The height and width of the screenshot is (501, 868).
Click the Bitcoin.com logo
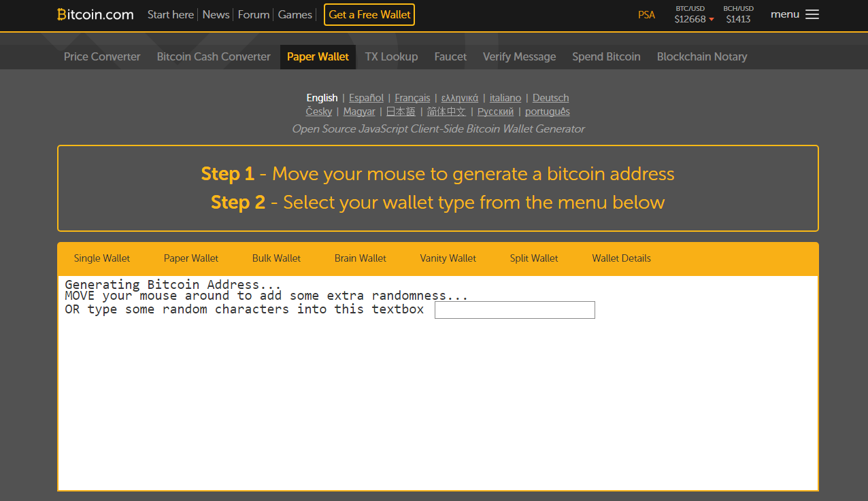pos(95,14)
